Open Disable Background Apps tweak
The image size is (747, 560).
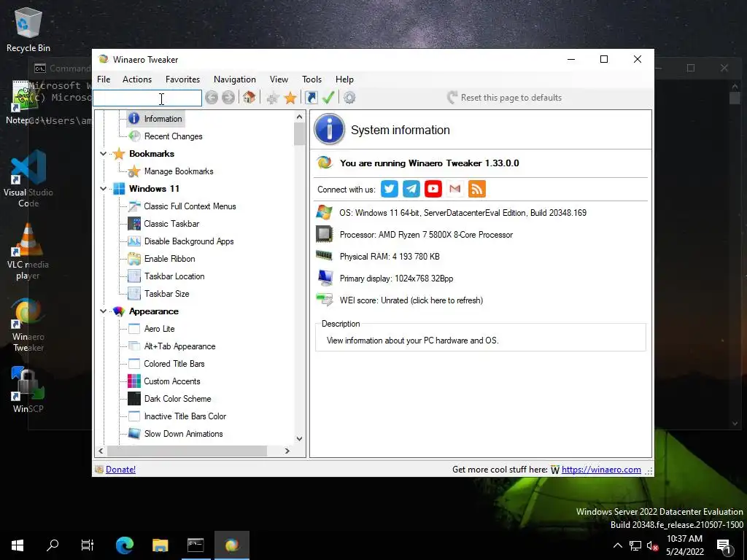(x=181, y=241)
